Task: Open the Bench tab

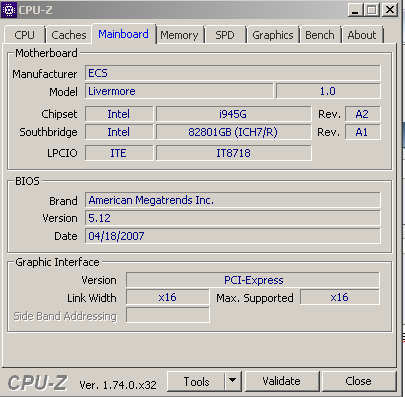Action: [x=320, y=35]
